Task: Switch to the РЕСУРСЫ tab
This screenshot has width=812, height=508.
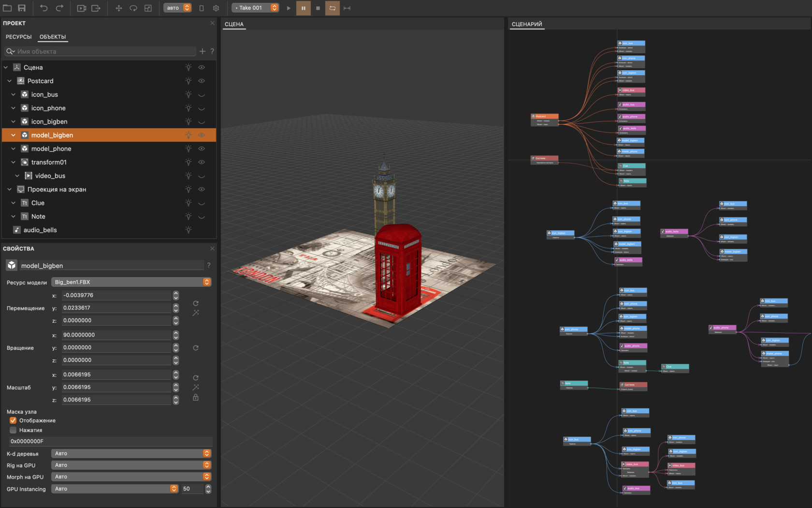Action: pos(18,37)
